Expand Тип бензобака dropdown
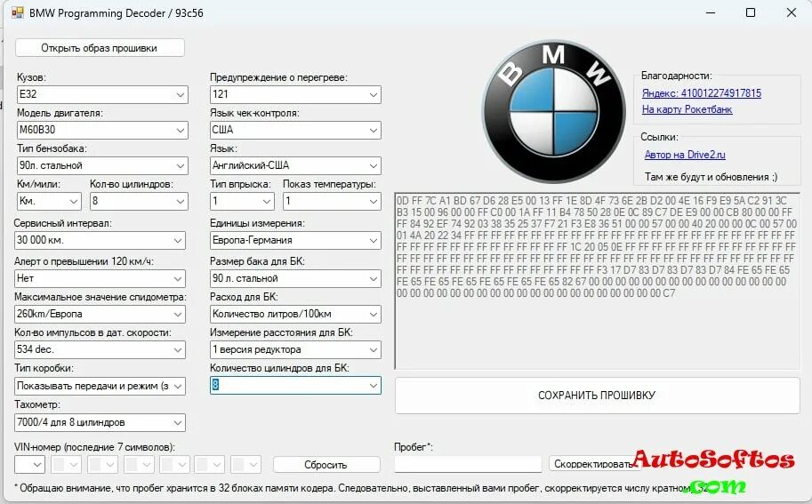Viewport: 812px width, 504px height. (102, 165)
